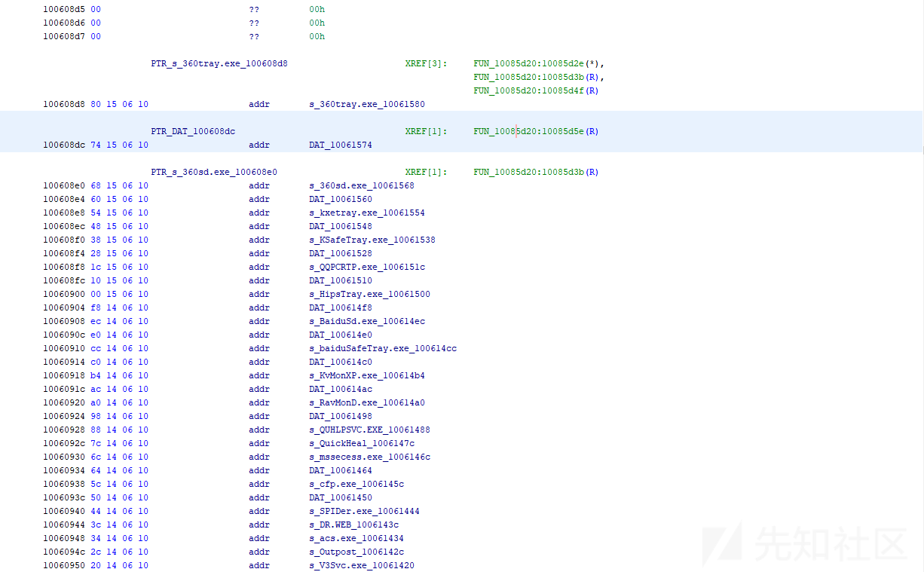Open operand s_KSafeTray.exe_10061538

coord(372,240)
